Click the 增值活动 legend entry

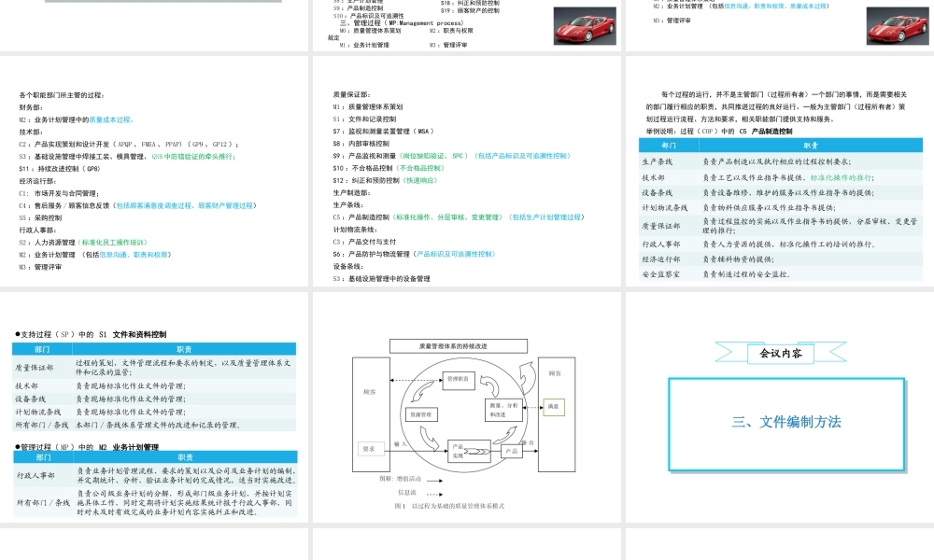coord(411,479)
